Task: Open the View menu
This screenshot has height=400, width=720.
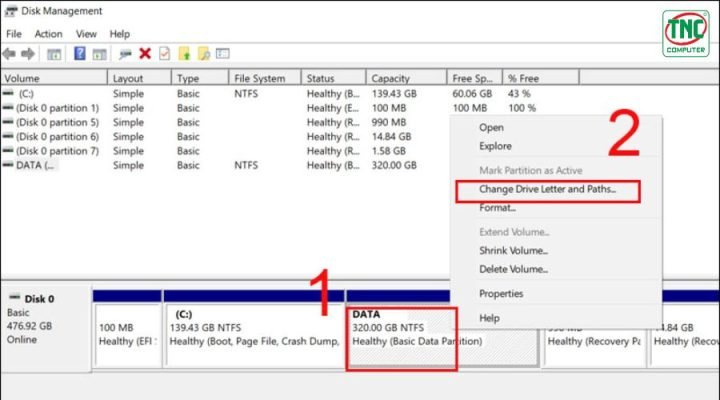Action: (87, 33)
